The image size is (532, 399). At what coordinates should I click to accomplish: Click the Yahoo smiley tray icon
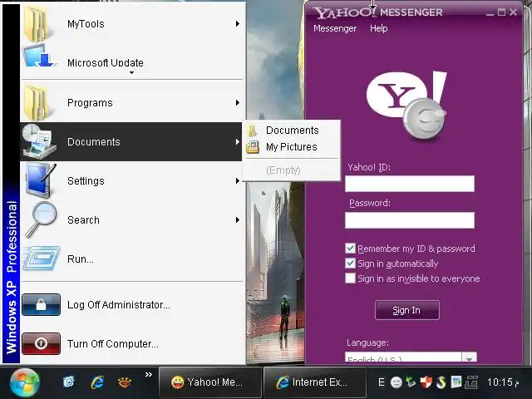396,382
